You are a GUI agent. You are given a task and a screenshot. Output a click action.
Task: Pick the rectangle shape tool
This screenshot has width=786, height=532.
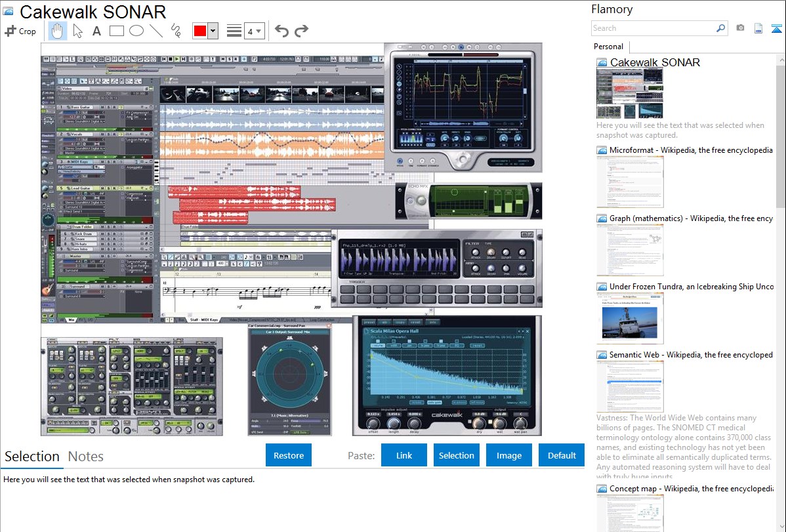pyautogui.click(x=116, y=31)
